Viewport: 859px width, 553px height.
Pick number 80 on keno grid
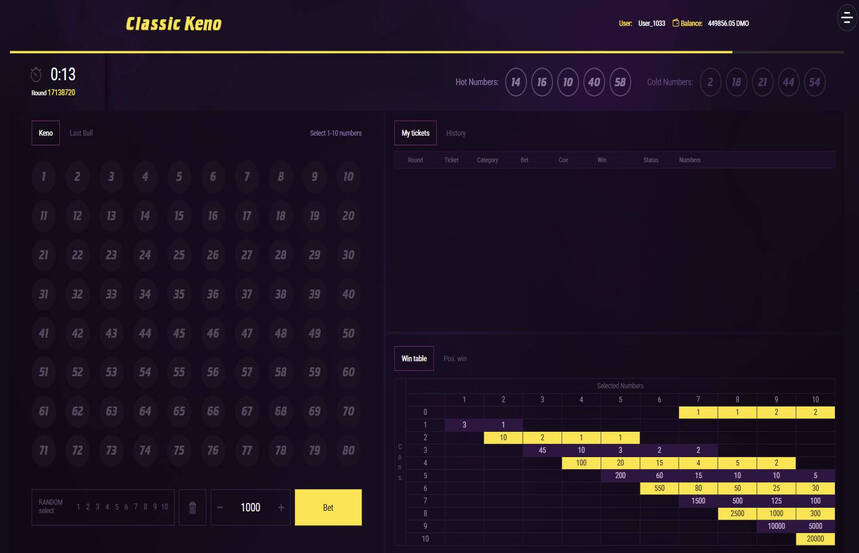tap(348, 451)
